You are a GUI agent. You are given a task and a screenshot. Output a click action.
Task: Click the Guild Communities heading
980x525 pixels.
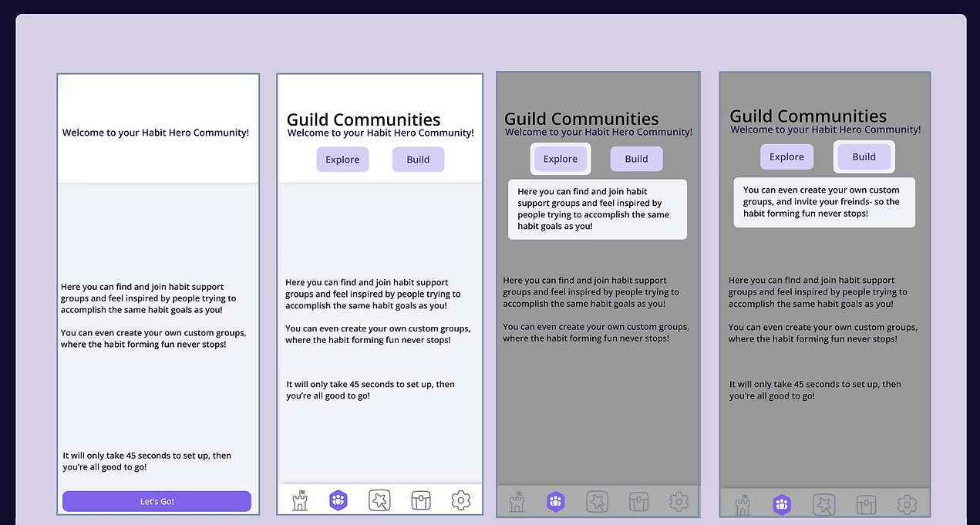point(363,119)
